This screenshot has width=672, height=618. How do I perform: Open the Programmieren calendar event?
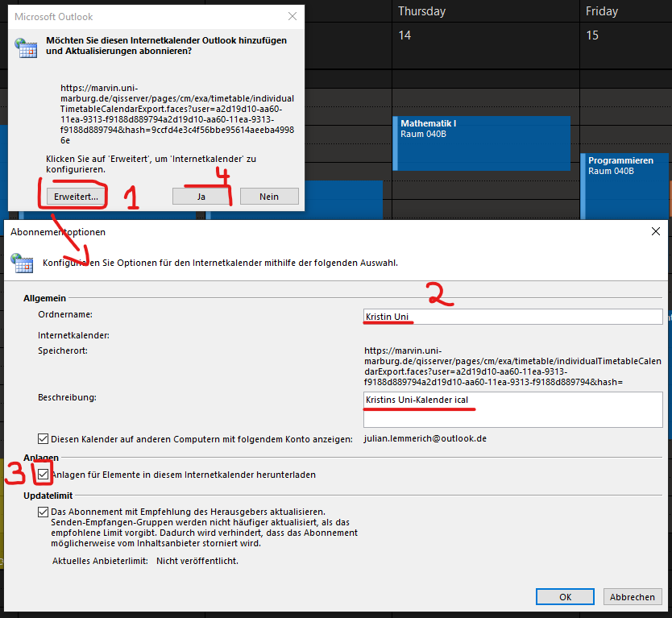point(625,186)
